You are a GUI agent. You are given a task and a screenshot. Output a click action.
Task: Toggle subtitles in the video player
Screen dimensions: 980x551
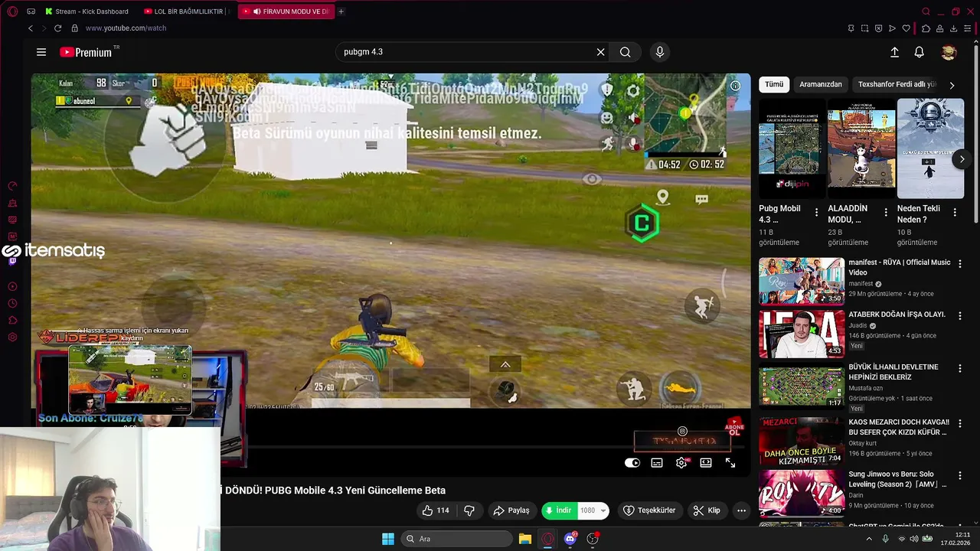[657, 463]
